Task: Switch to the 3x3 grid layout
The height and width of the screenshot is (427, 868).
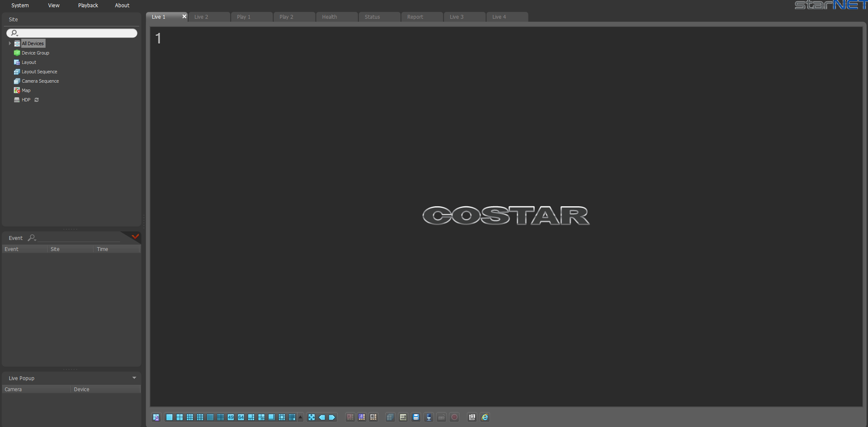Action: click(190, 417)
